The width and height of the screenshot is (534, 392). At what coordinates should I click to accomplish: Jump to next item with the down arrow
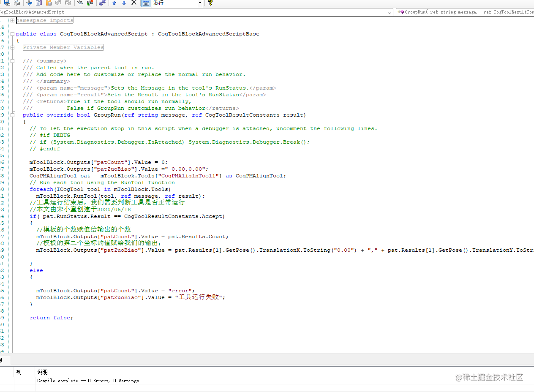click(x=124, y=3)
